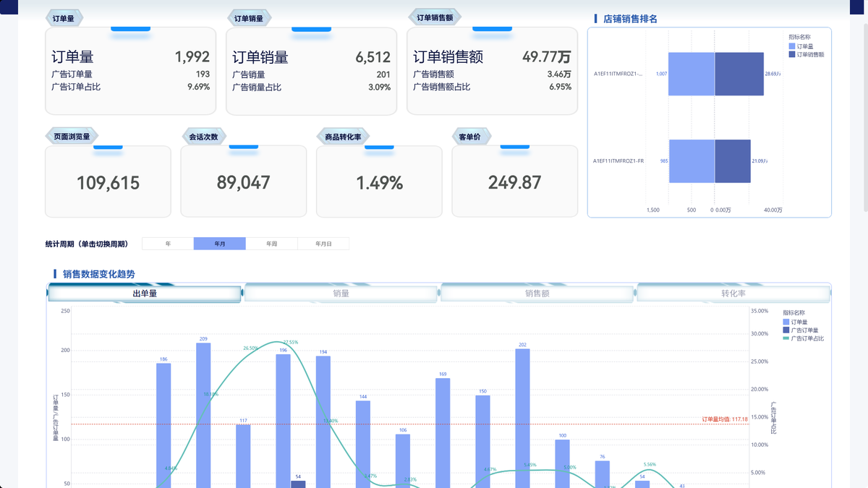The height and width of the screenshot is (488, 868).
Task: Click the 会话次数 card header tag
Action: tap(203, 137)
